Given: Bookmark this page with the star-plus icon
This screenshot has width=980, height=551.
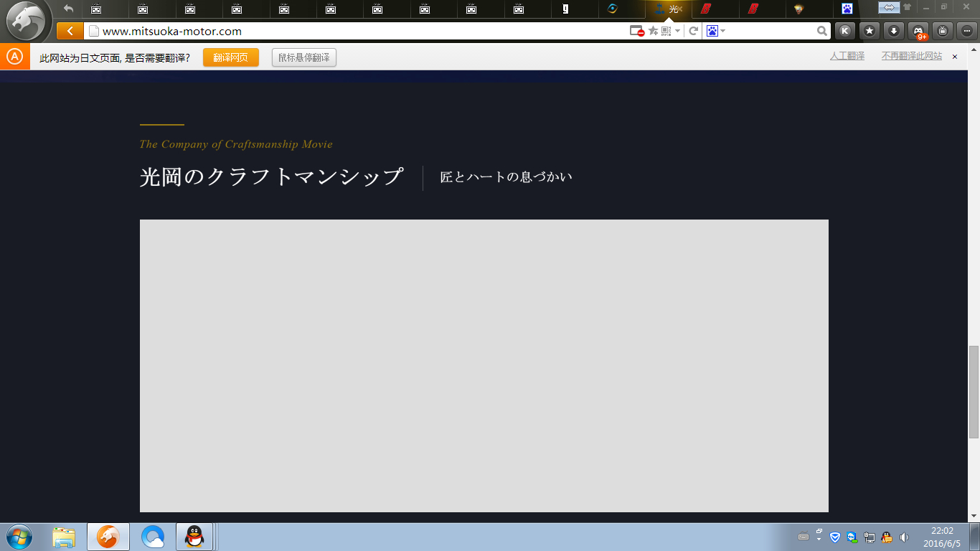Looking at the screenshot, I should tap(654, 31).
